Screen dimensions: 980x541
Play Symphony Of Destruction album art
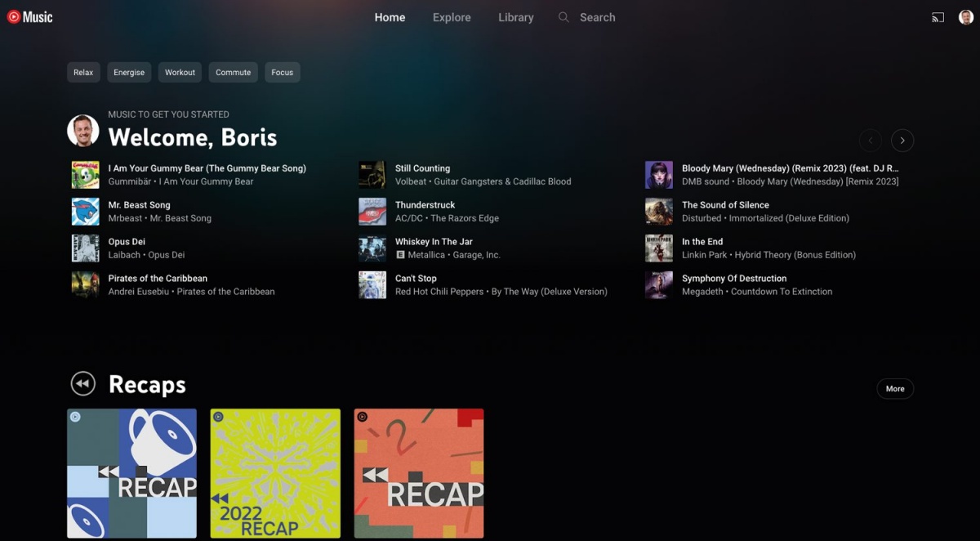pos(659,285)
